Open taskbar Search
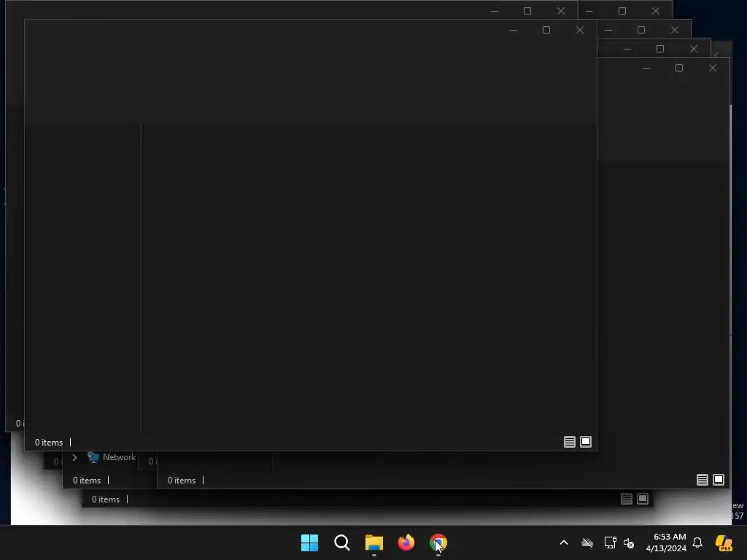Image resolution: width=747 pixels, height=560 pixels. [342, 542]
